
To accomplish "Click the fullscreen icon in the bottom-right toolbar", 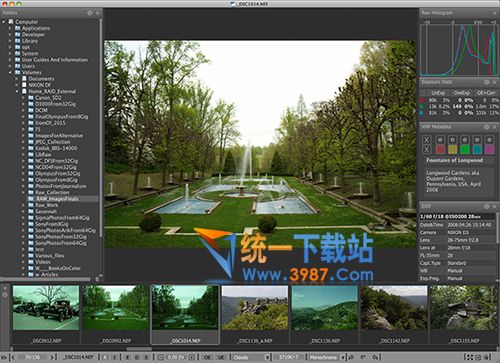I will [x=469, y=357].
